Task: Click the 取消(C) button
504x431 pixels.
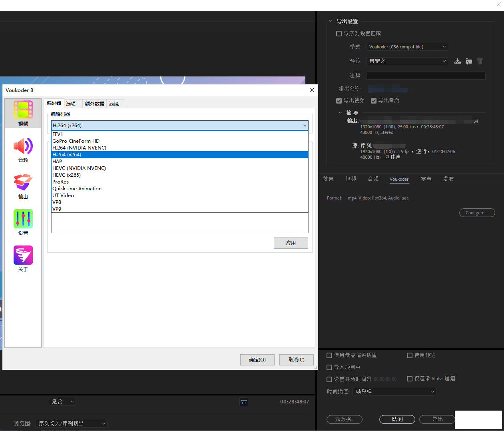Action: 297,360
